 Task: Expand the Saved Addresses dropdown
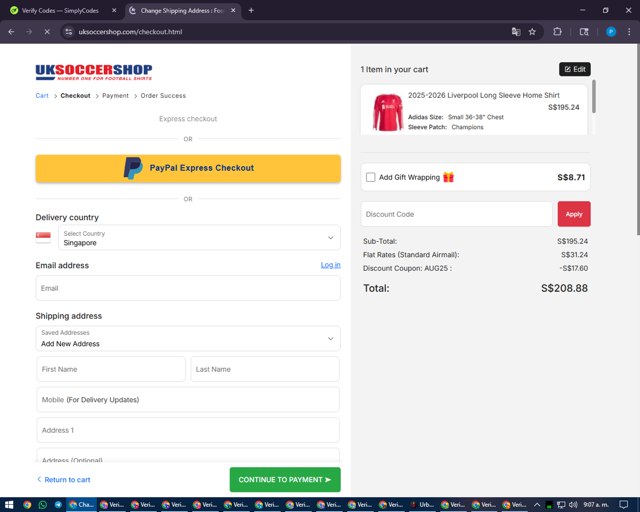coord(188,338)
